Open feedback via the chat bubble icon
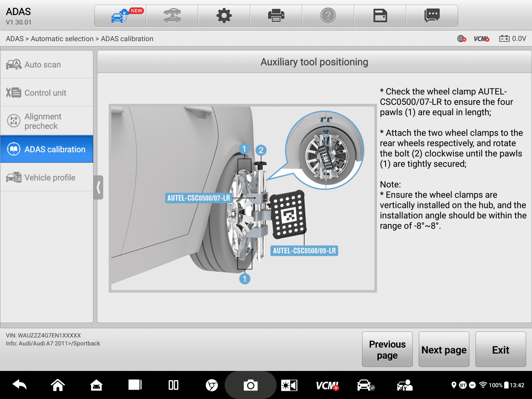Image resolution: width=532 pixels, height=399 pixels. (x=432, y=16)
